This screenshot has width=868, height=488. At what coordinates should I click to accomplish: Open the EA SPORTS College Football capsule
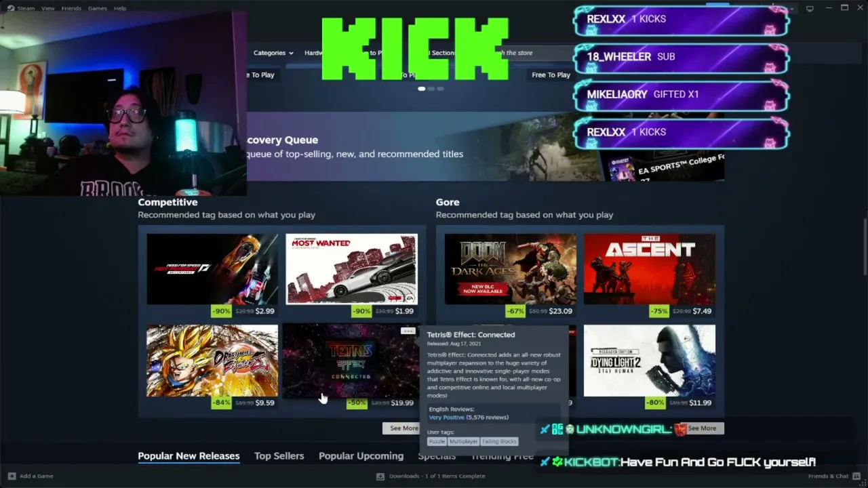[662, 165]
